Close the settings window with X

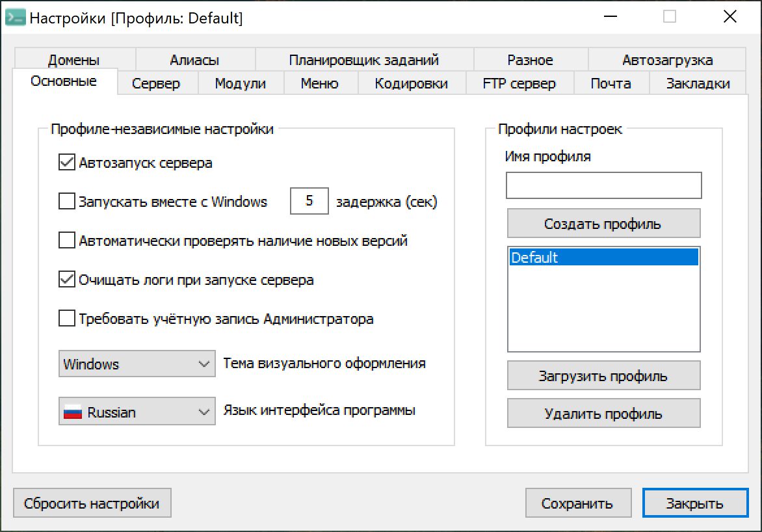[x=729, y=18]
